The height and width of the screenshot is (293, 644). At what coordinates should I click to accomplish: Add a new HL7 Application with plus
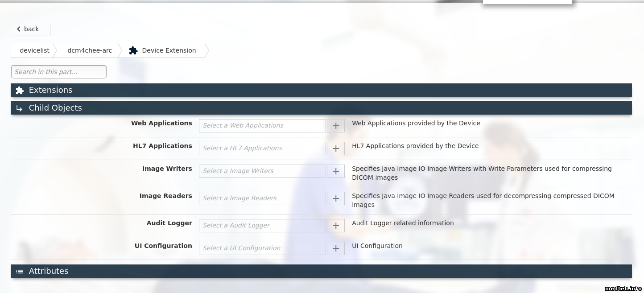(336, 149)
